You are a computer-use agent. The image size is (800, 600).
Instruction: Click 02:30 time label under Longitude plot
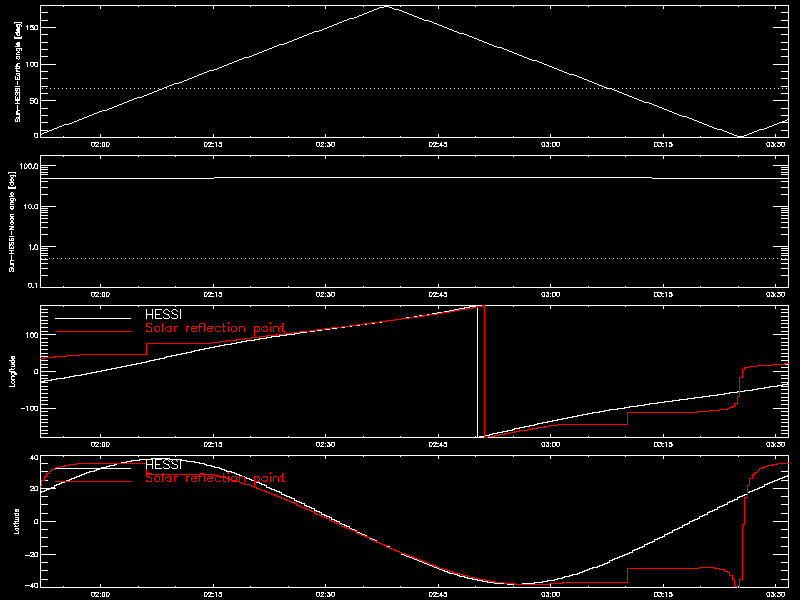click(x=326, y=444)
